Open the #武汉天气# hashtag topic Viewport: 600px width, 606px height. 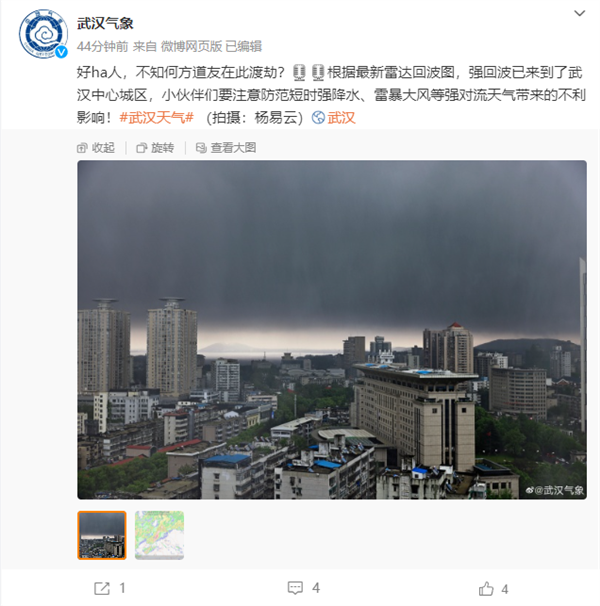click(x=157, y=117)
